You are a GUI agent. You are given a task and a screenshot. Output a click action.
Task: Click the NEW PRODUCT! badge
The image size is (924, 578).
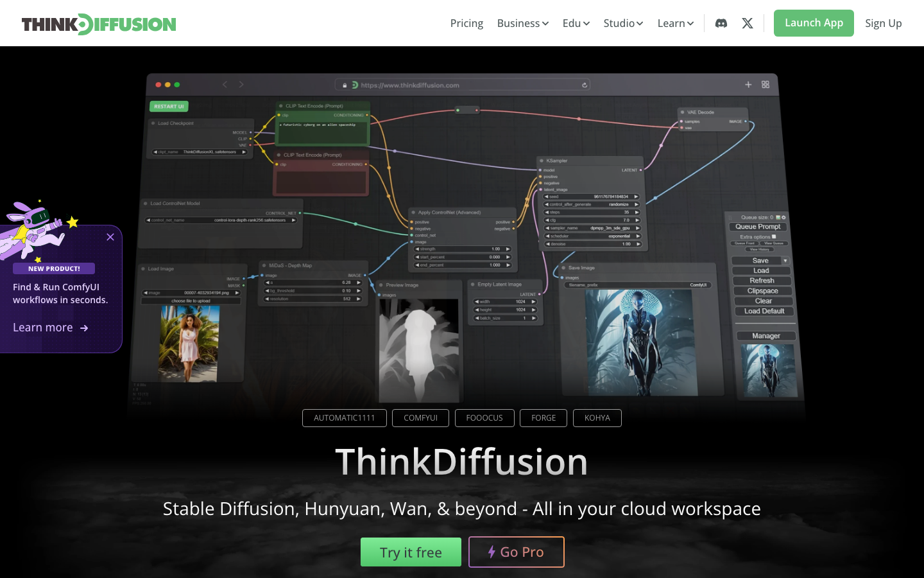[x=54, y=268]
